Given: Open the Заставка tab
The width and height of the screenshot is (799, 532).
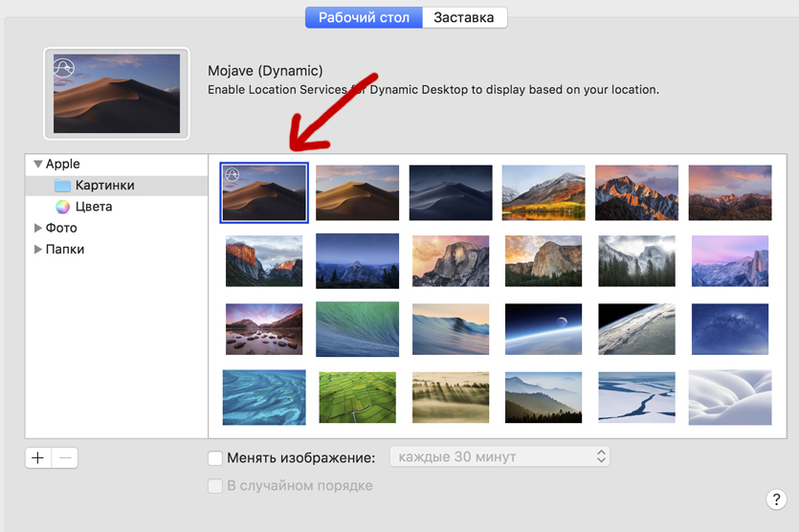Looking at the screenshot, I should click(464, 18).
